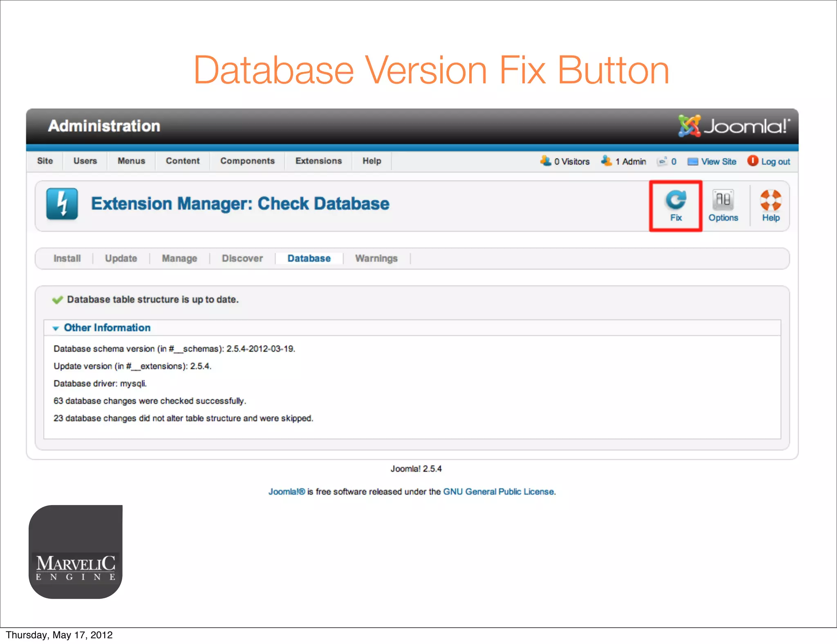Open the Options toolbar icon
Screen dimensions: 837x644
point(723,200)
